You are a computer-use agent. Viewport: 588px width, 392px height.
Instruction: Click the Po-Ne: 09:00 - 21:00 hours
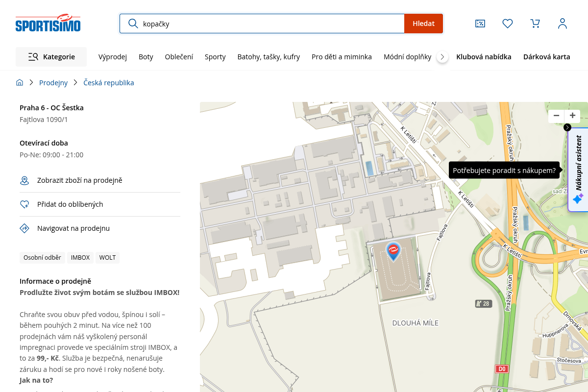coord(51,155)
